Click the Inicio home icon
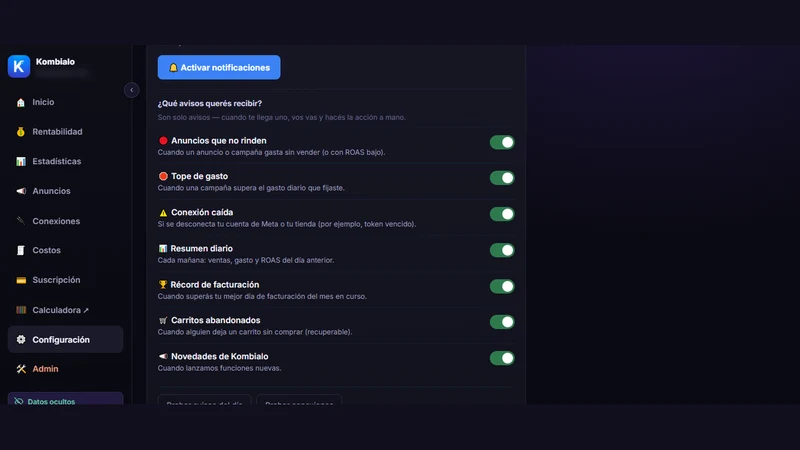 (x=20, y=103)
